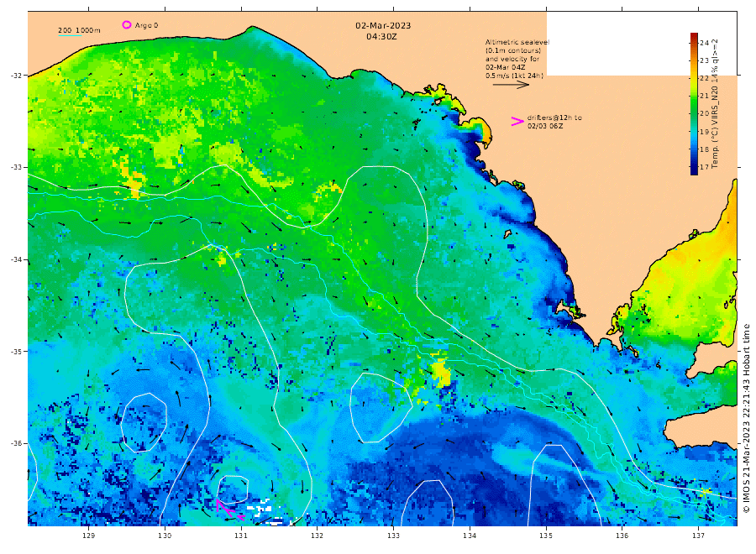Click the longitude label 129

(89, 536)
